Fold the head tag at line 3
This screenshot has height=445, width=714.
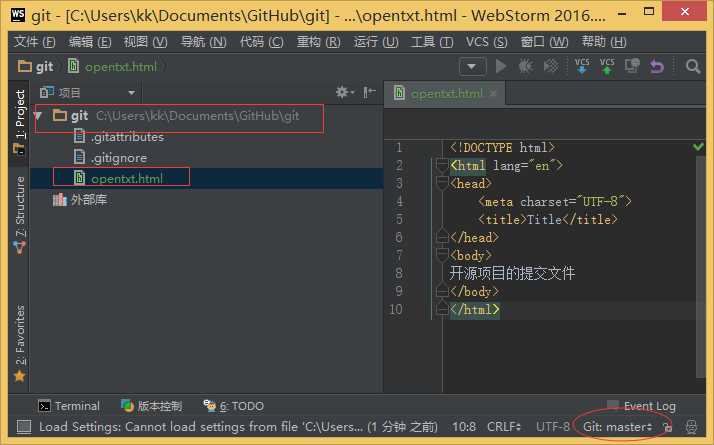tap(442, 184)
